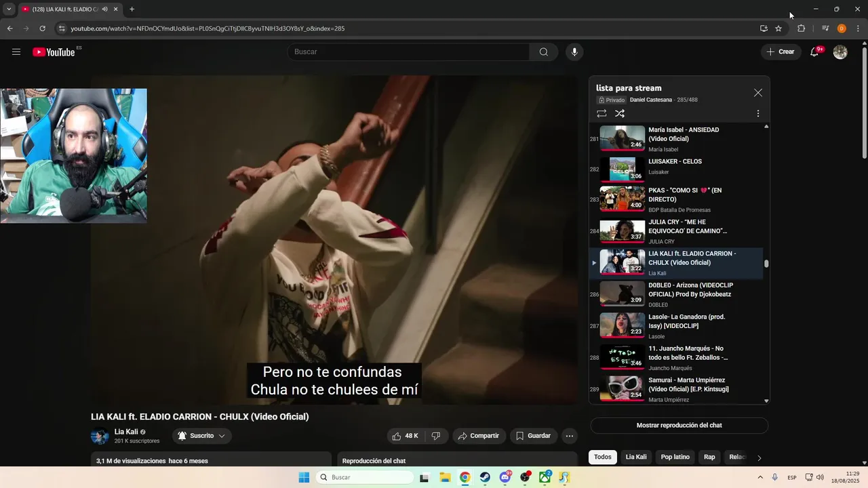Viewport: 868px width, 488px height.
Task: Open YouTube notifications bell
Action: pos(815,52)
